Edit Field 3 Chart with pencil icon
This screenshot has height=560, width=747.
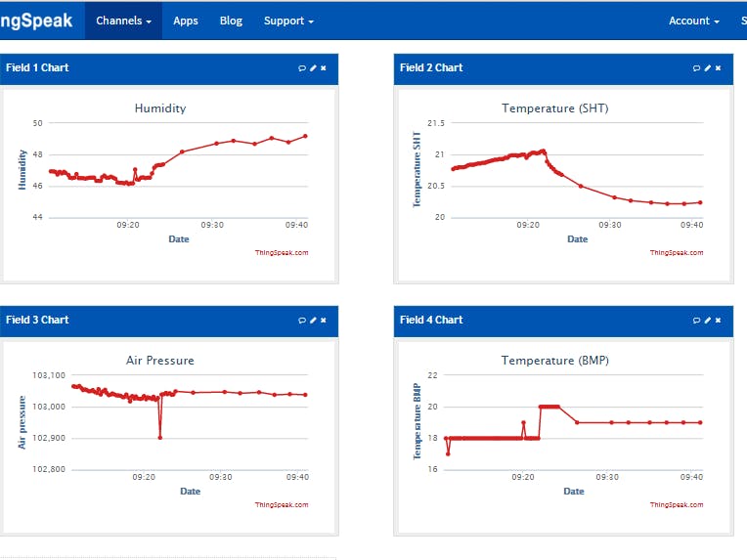313,321
